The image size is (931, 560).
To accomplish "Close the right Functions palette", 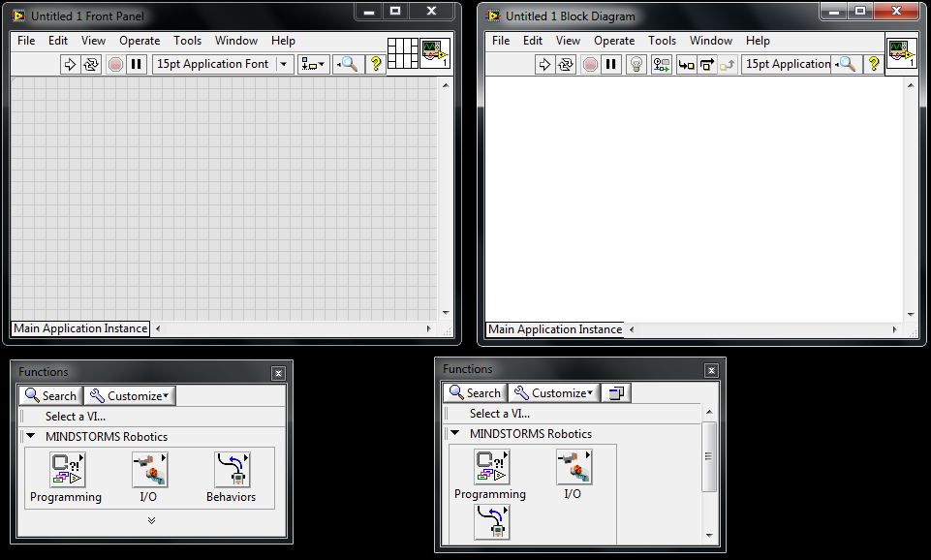I will tap(711, 370).
